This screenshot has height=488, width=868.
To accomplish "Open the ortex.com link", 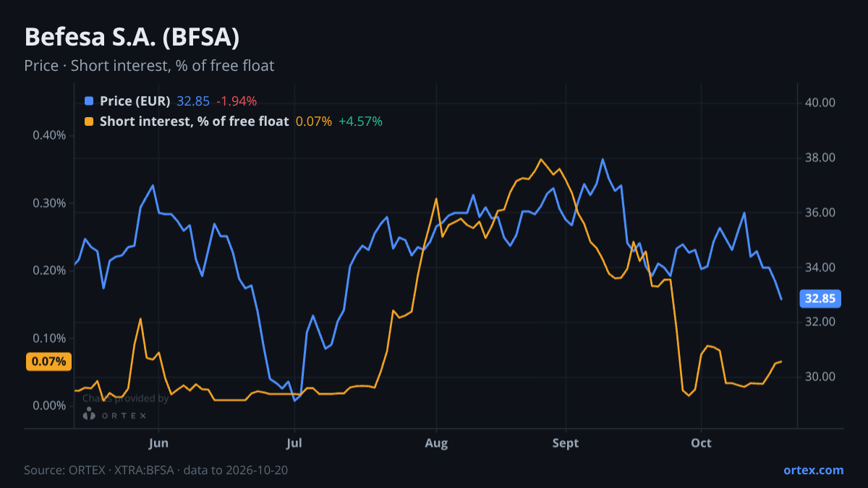I will [813, 470].
